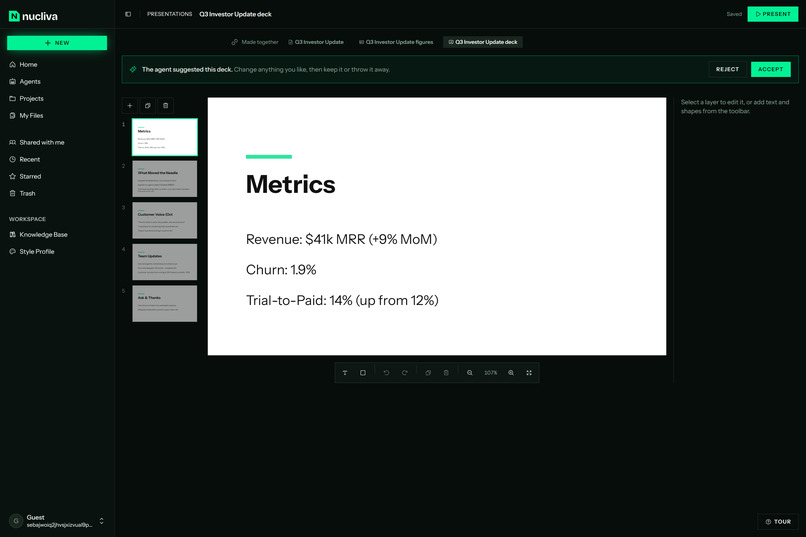
Task: Switch to Q3 Investor Update tab
Action: pos(316,42)
